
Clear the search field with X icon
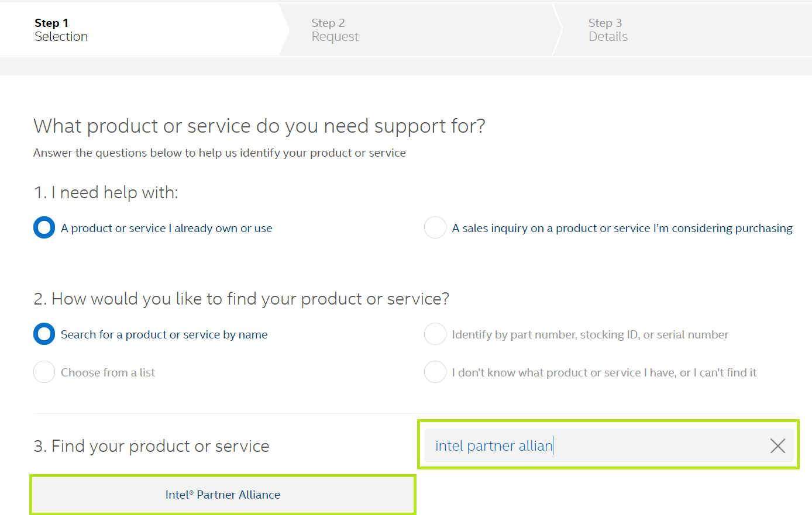(x=777, y=446)
